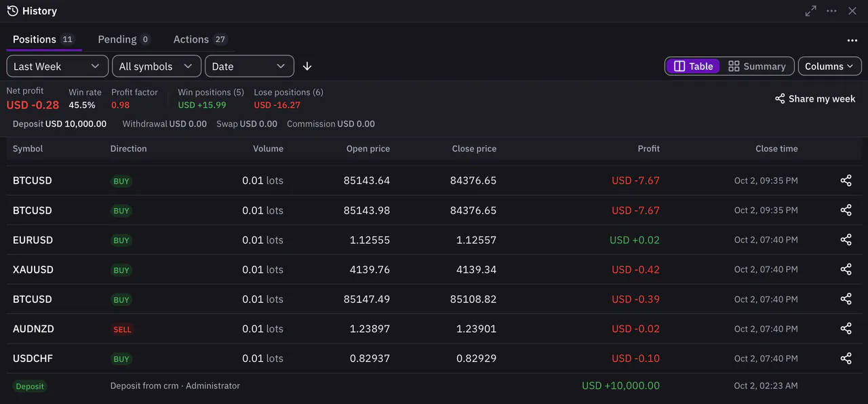The image size is (868, 404).
Task: Click the profit USD -0.39
Action: coord(636,299)
